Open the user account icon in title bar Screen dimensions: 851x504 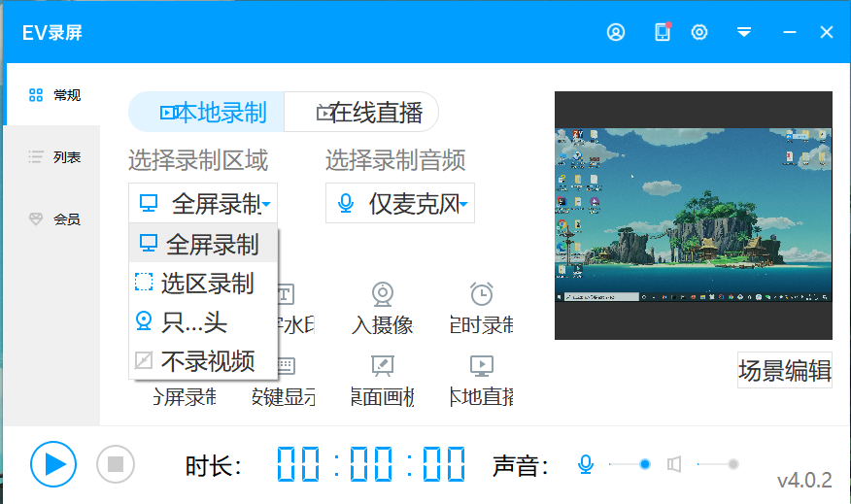(616, 32)
